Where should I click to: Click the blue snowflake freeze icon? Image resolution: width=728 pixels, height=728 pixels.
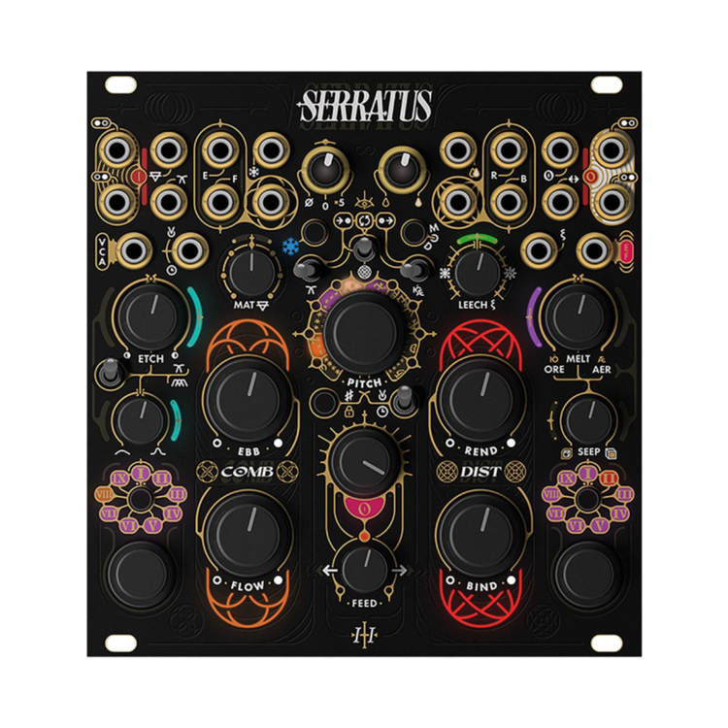[290, 247]
